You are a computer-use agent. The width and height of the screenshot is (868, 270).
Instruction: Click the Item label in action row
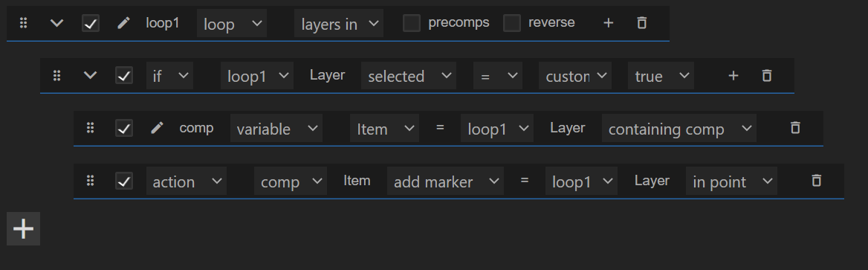click(x=357, y=181)
